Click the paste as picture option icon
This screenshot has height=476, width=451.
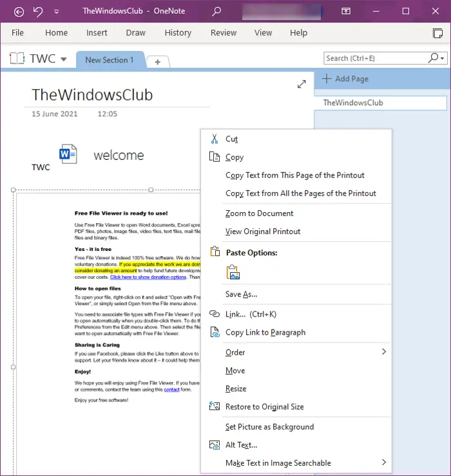tap(233, 272)
